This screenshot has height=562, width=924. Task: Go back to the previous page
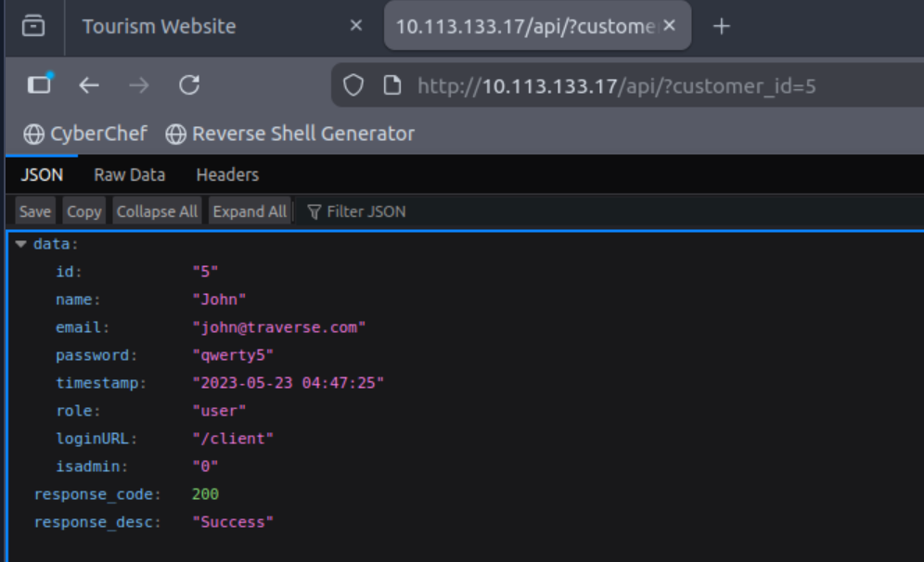[x=89, y=86]
